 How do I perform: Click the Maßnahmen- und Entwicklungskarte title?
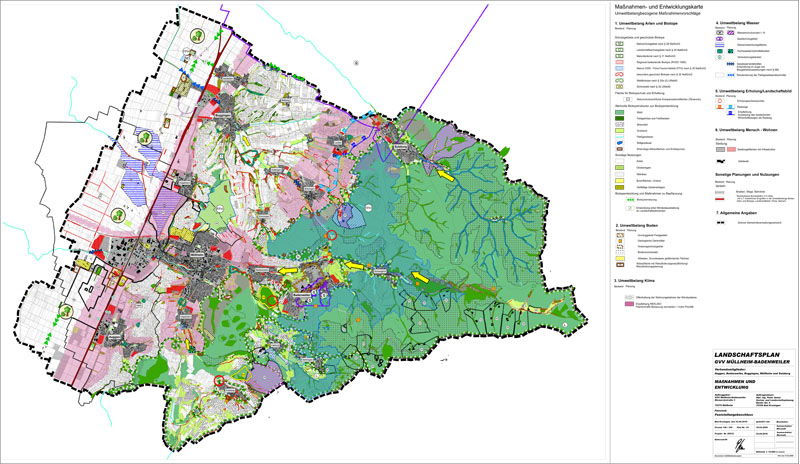tap(650, 5)
